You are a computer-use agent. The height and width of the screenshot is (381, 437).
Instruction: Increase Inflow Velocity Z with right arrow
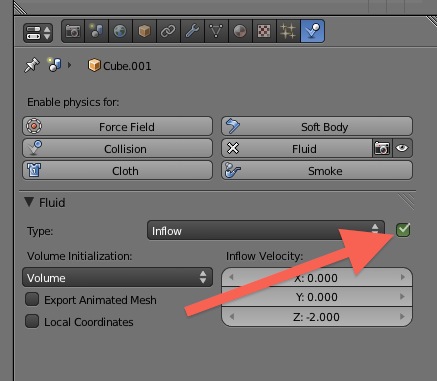point(403,316)
